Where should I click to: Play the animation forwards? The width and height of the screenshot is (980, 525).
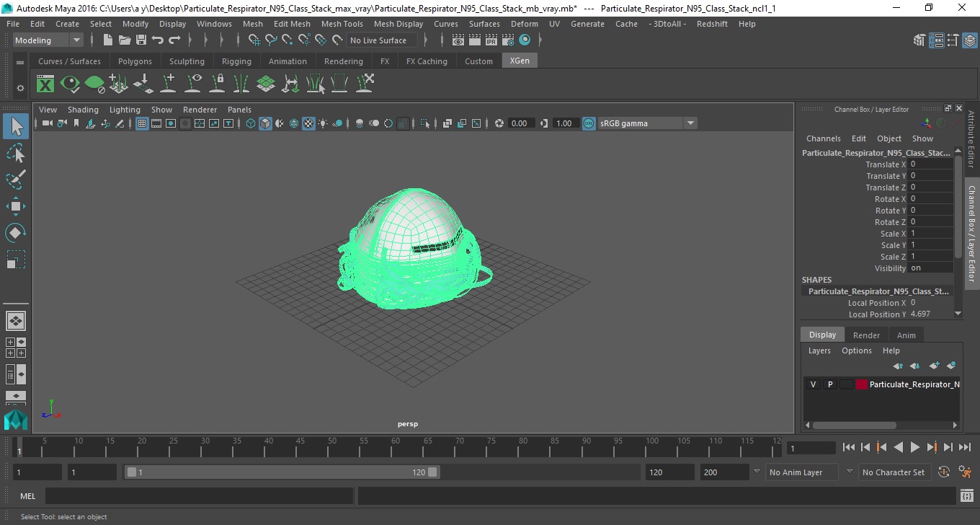(x=915, y=447)
